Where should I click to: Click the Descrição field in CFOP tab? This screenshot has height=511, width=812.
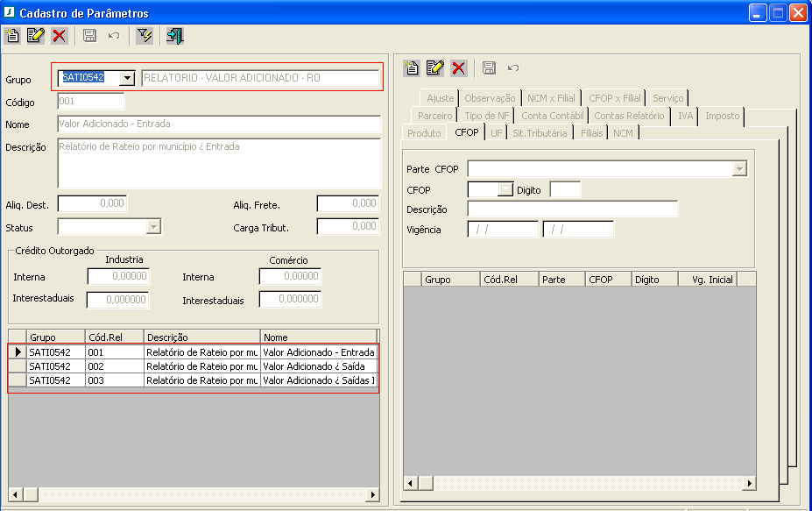573,209
